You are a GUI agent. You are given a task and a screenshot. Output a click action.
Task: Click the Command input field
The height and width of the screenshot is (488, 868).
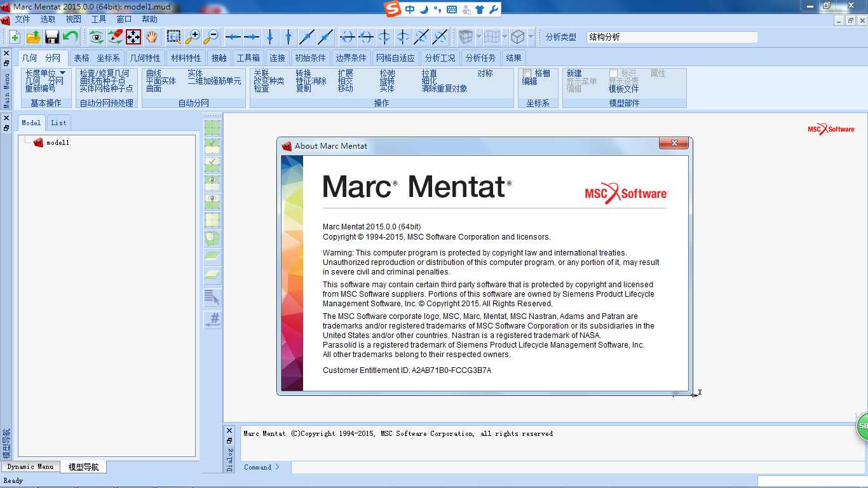(579, 467)
